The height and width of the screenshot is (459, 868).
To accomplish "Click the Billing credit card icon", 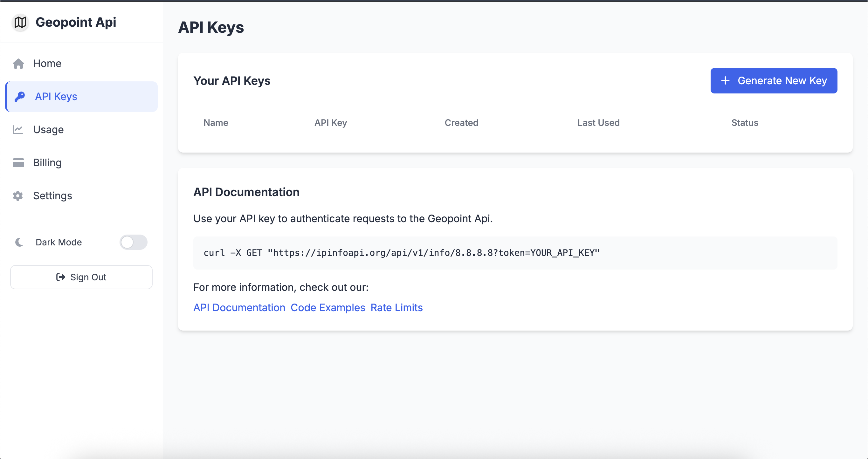I will click(x=18, y=163).
